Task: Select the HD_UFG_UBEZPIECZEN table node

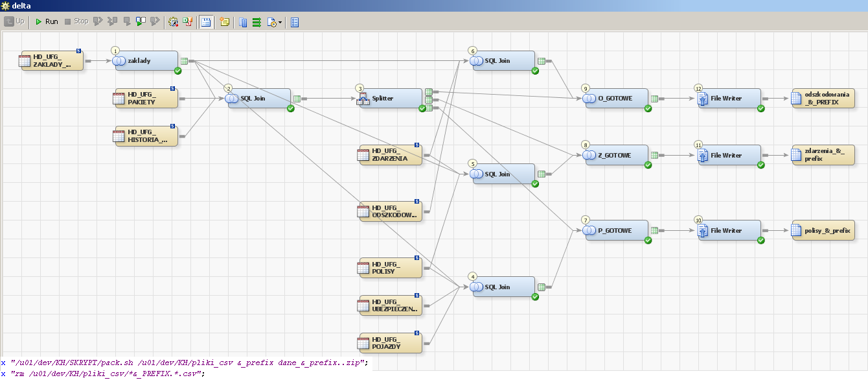Action: click(x=391, y=305)
